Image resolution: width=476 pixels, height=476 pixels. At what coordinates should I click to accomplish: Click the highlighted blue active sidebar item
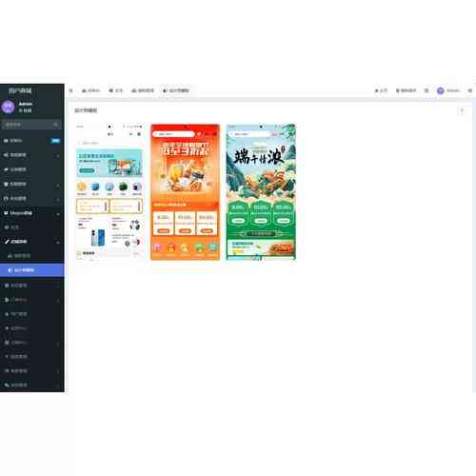tap(31, 270)
